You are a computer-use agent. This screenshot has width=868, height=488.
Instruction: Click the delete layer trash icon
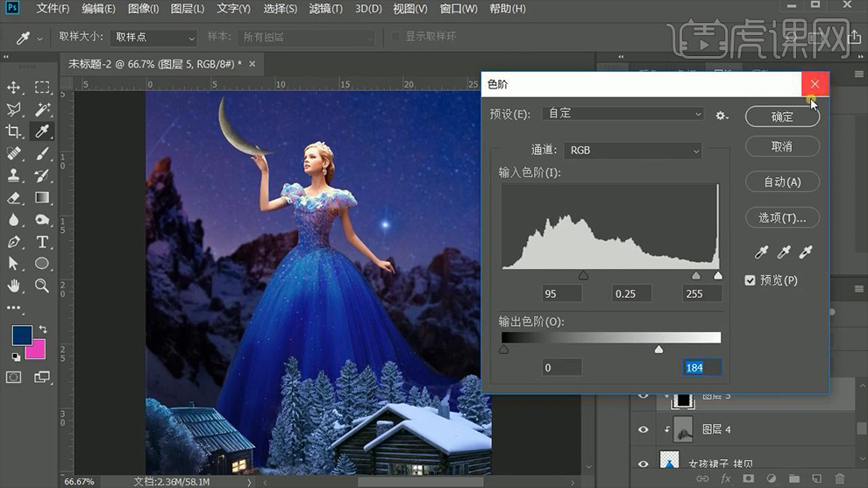coord(839,478)
